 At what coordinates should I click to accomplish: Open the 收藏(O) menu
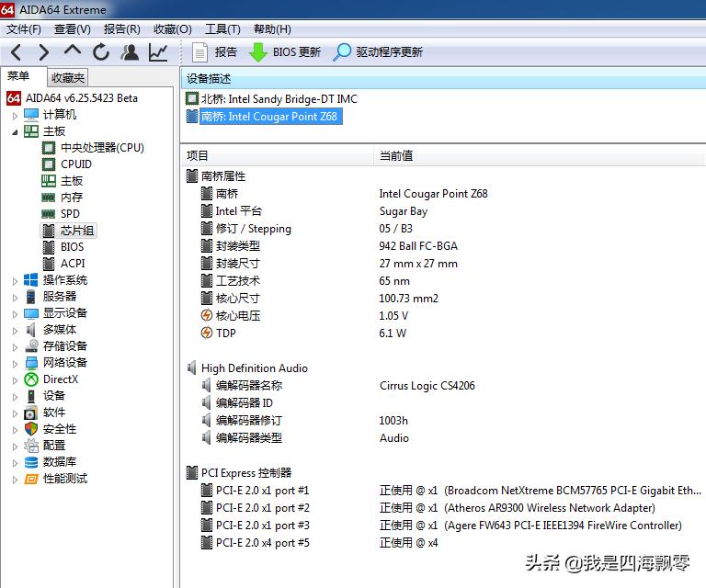[173, 29]
